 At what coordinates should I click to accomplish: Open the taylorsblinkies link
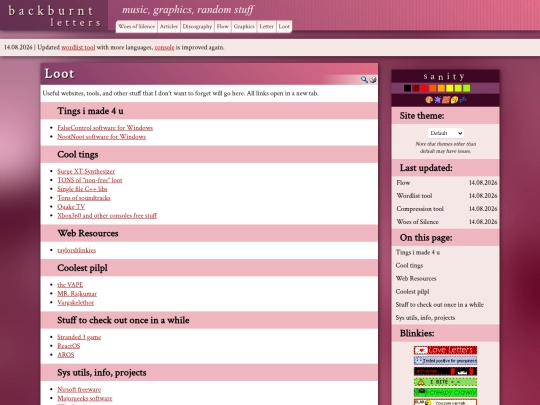coord(76,250)
